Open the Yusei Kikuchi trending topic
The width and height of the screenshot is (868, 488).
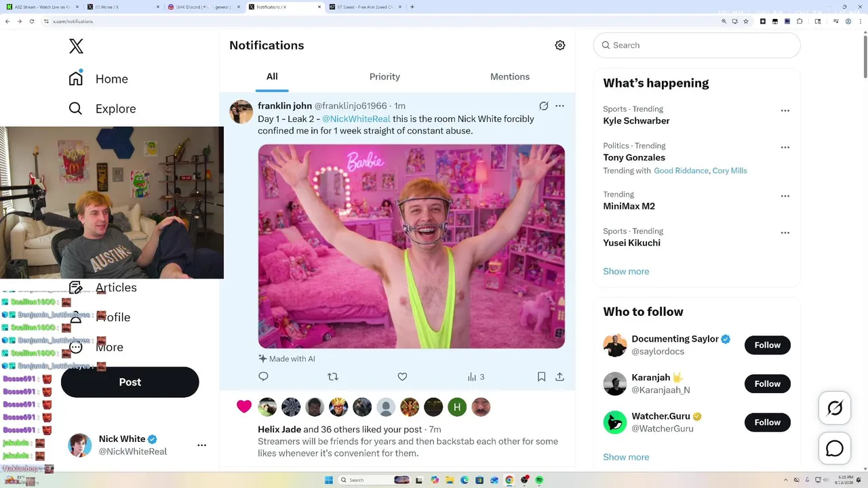pos(631,243)
